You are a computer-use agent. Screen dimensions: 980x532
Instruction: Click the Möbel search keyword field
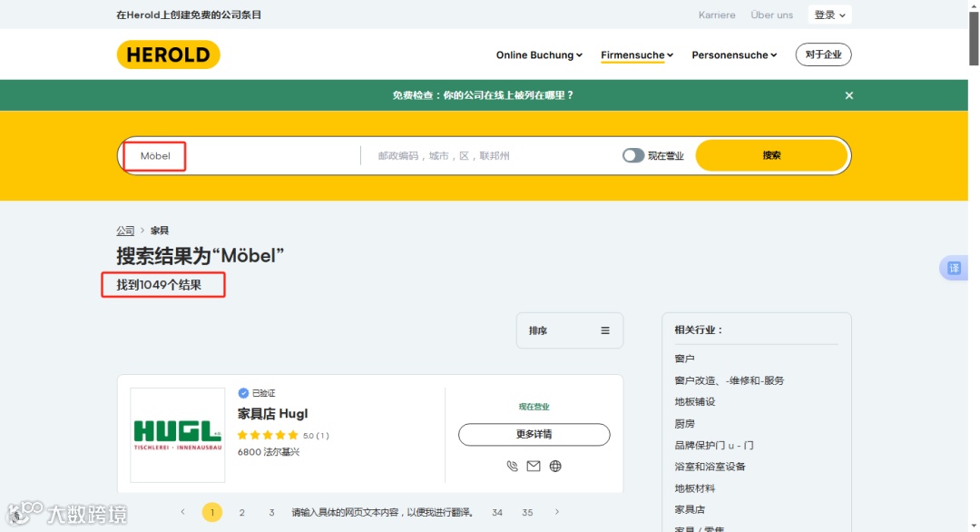pyautogui.click(x=240, y=155)
